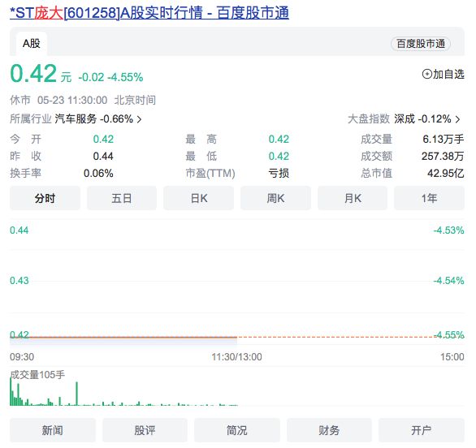Click the 最高 value 0.42
The width and height of the screenshot is (476, 448).
(x=279, y=140)
